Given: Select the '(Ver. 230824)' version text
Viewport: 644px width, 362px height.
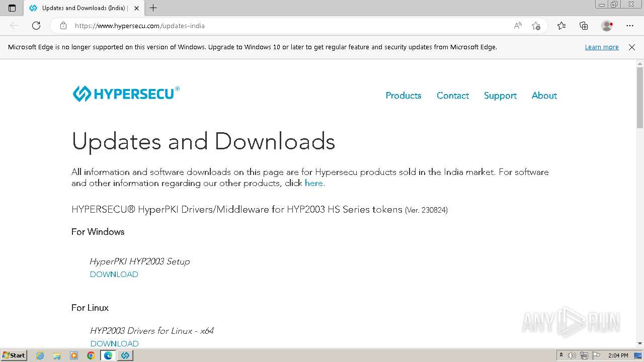Looking at the screenshot, I should point(426,210).
